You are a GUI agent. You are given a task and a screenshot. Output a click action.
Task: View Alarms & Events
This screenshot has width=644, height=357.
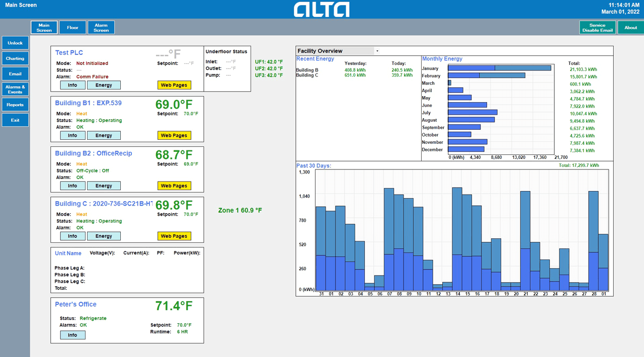(x=15, y=89)
